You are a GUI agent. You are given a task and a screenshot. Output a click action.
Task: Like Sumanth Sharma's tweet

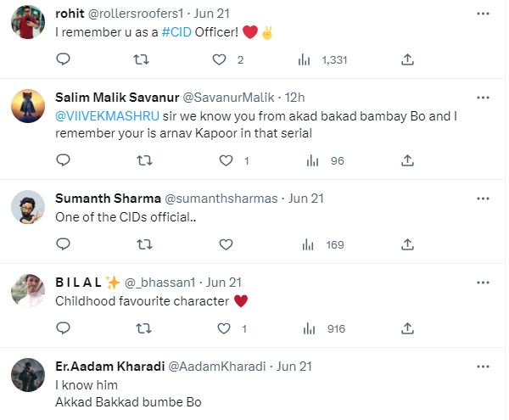226,244
